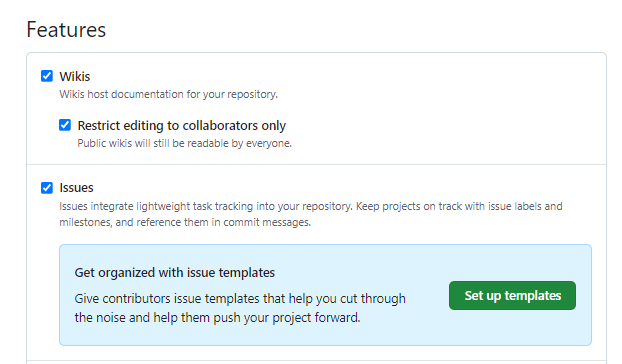
Task: Toggle Restrict editing to collaborators only checkbox
Action: tap(65, 125)
